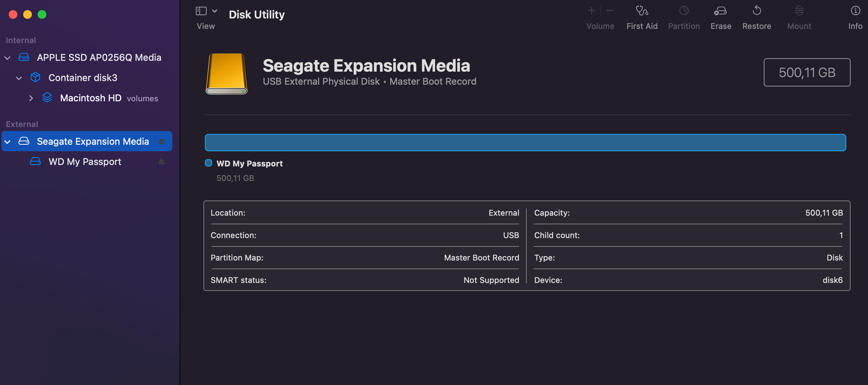Click the Connection value USB

(511, 235)
